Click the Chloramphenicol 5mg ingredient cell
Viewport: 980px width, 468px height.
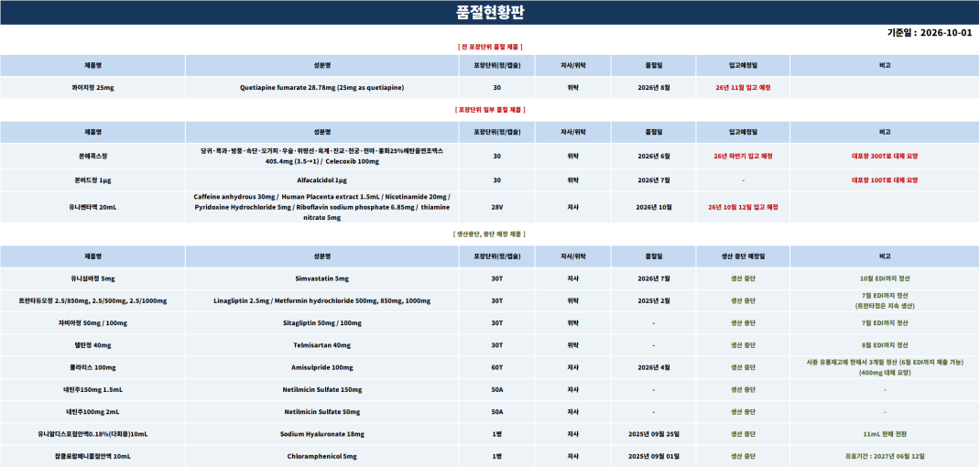tap(321, 456)
